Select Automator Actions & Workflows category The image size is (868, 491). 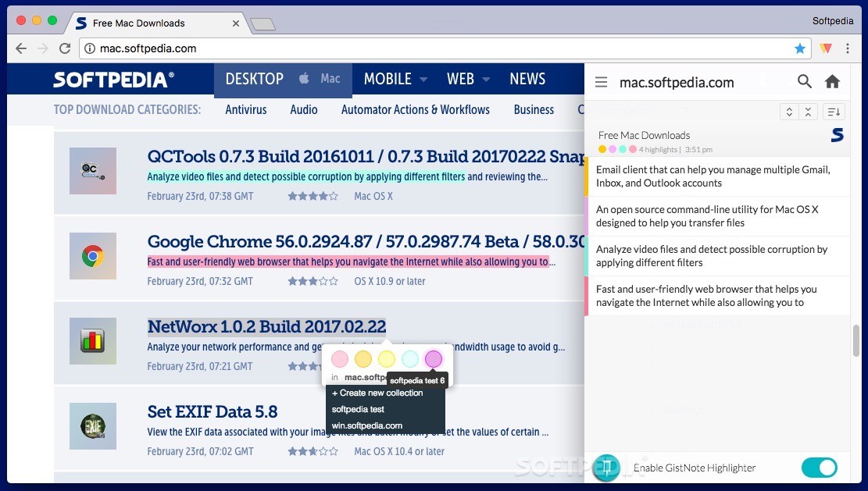(x=415, y=109)
